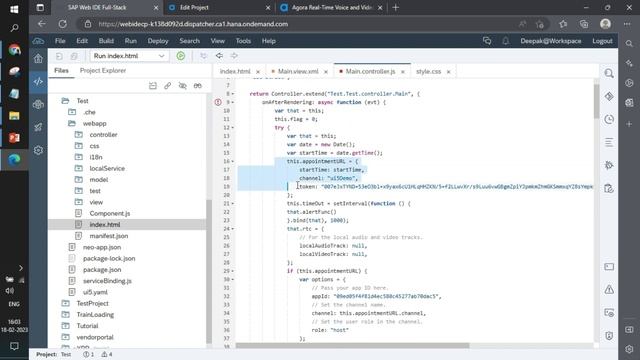This screenshot has width=640, height=360.
Task: Select the vendorportal project folder
Action: tap(95, 337)
